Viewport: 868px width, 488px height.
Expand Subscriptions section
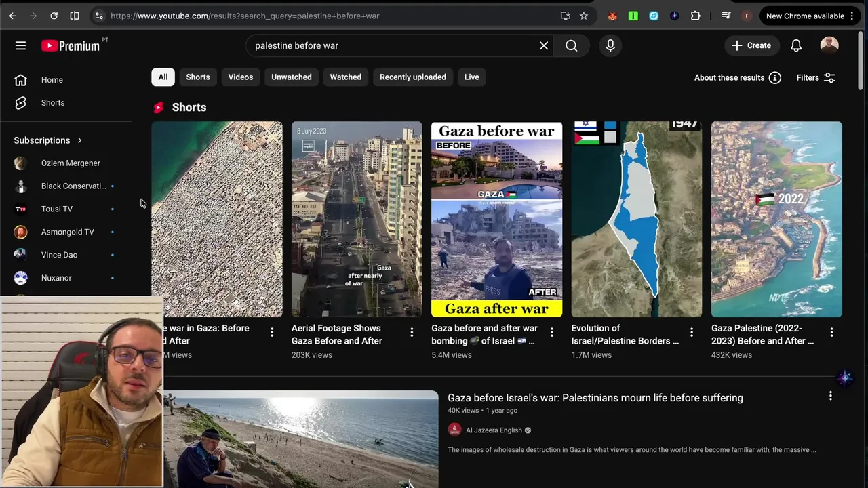pyautogui.click(x=48, y=140)
